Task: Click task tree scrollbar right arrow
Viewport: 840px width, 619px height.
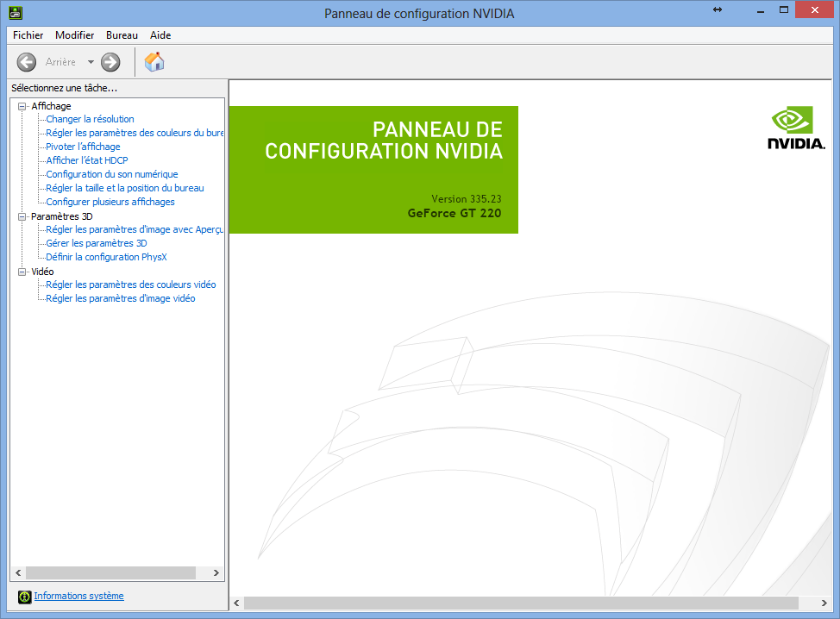Action: click(216, 573)
